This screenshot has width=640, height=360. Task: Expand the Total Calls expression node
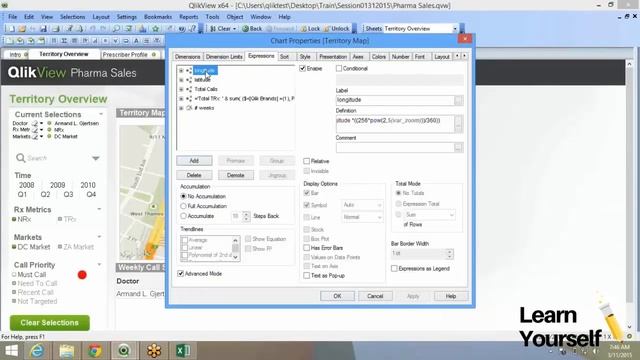point(181,89)
